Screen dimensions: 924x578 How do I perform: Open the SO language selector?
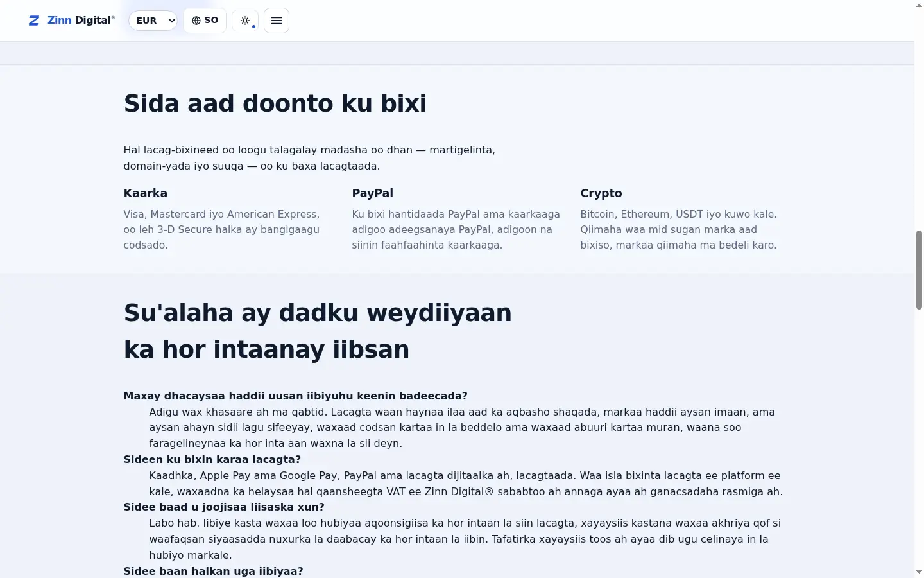(x=205, y=21)
